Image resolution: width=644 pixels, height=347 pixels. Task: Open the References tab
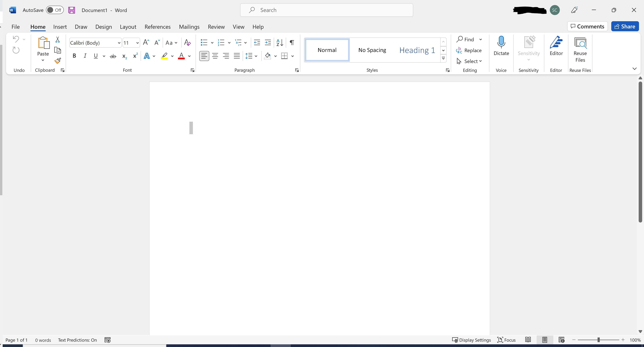157,27
